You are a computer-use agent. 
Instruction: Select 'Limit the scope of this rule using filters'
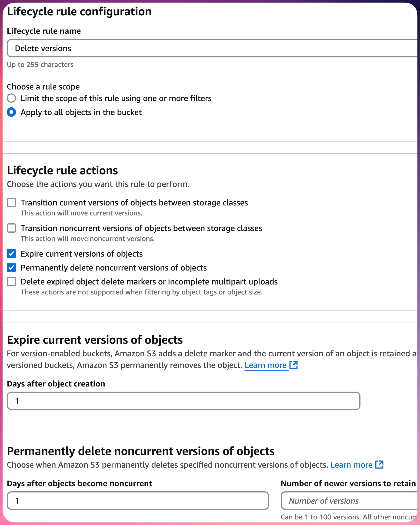[11, 98]
